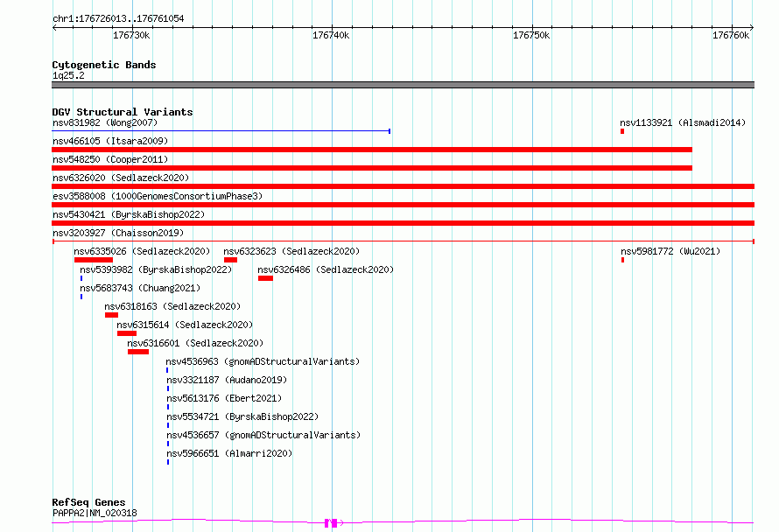Select the nsv6335026 red bar
The height and width of the screenshot is (532, 779).
click(94, 260)
